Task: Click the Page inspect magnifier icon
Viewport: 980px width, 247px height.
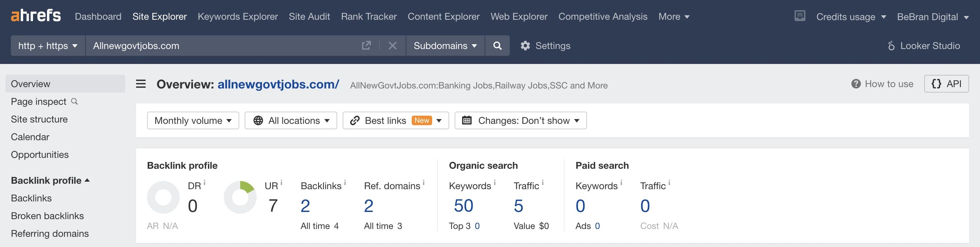Action: 75,101
